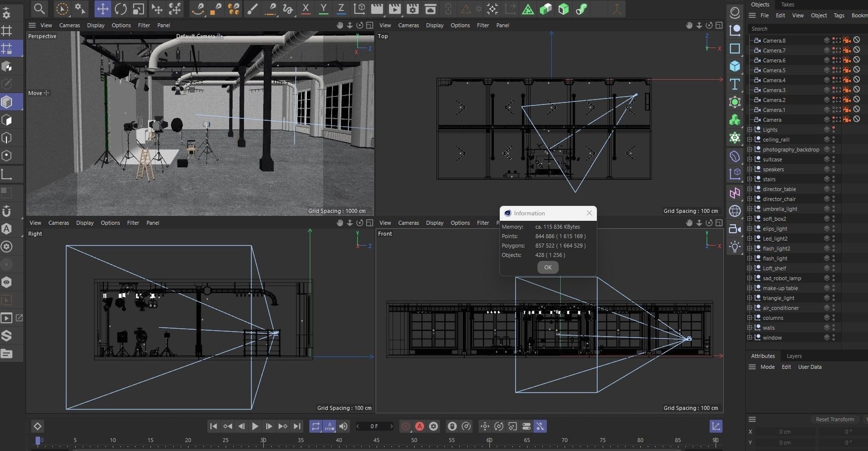
Task: Click the coordinate system cube icon
Action: pos(359,8)
